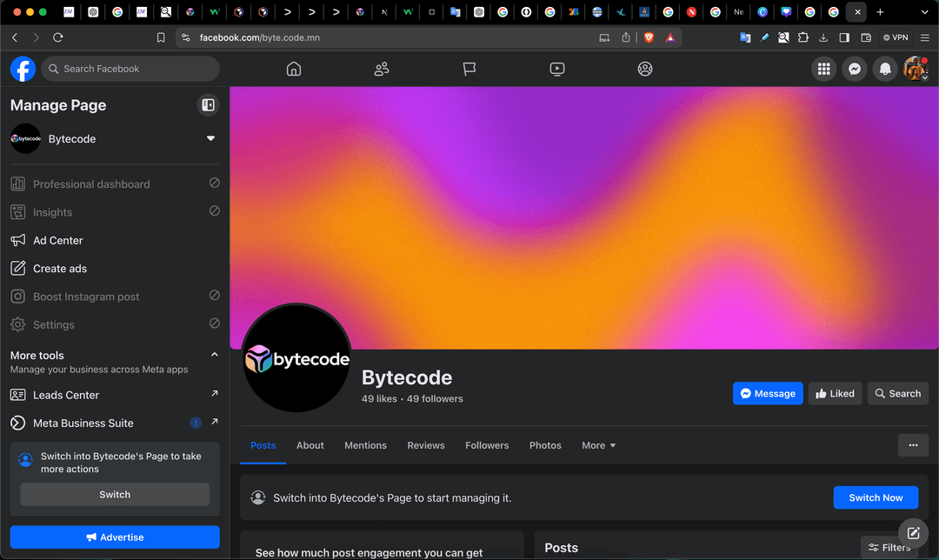The image size is (939, 560).
Task: Open the Video play icon in navigation
Action: (557, 69)
